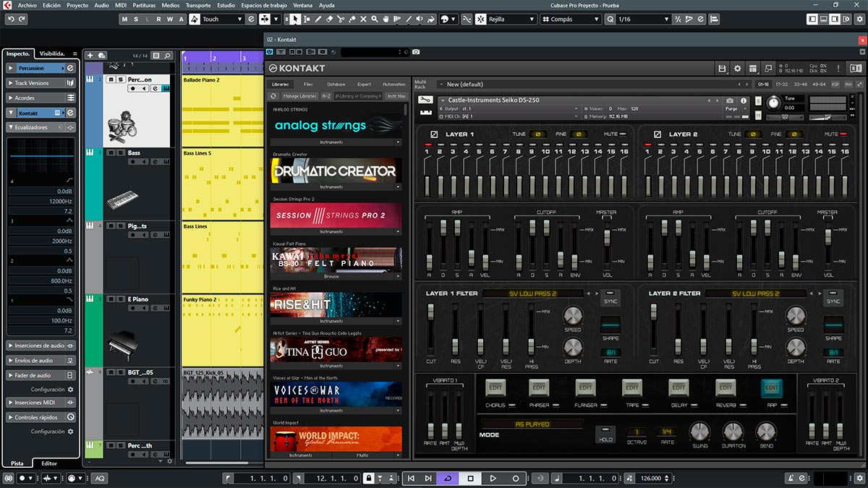Screen dimensions: 868x488
Task: Click the Reverb EDIT button
Action: click(x=725, y=388)
